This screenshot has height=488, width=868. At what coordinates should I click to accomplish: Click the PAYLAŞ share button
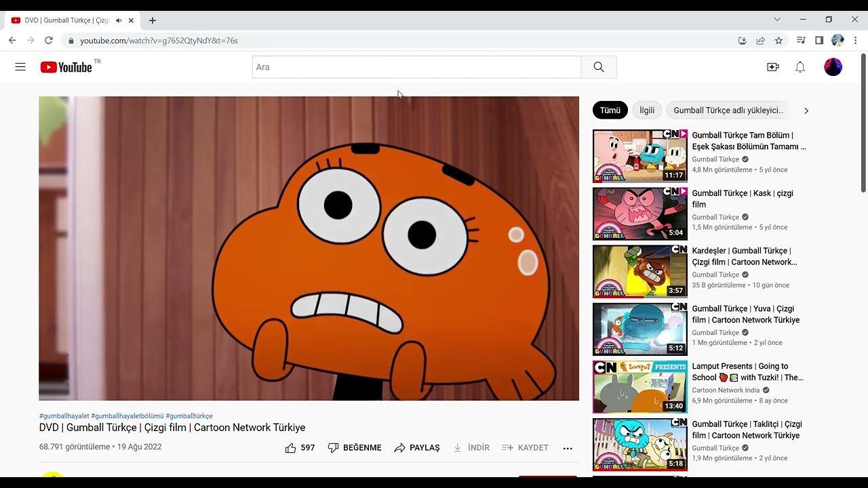point(417,448)
